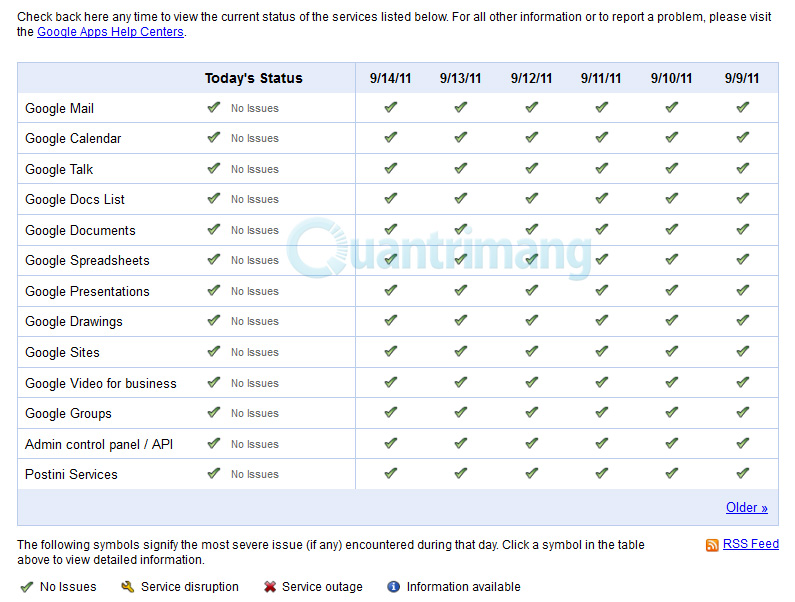Click Google Spreadsheets 'No Issues' status text
Screen dimensions: 795x602
255,261
